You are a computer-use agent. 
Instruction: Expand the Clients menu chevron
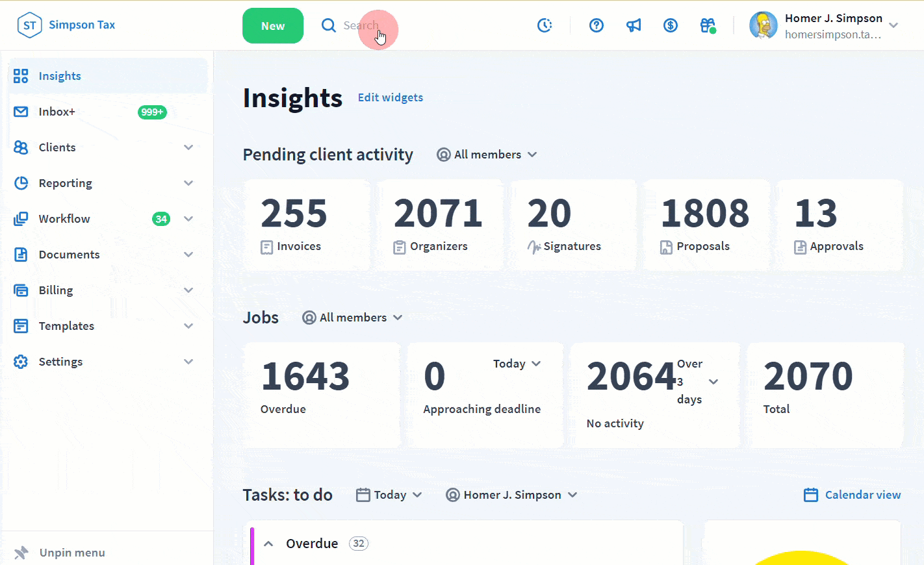click(x=188, y=147)
